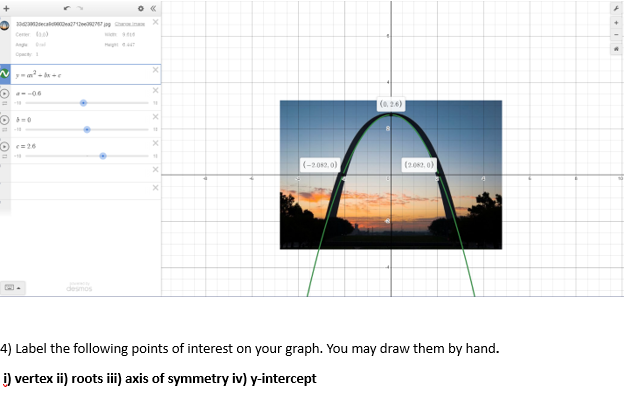This screenshot has height=400, width=634.
Task: Click the a = -0.6 value text
Action: (x=29, y=93)
